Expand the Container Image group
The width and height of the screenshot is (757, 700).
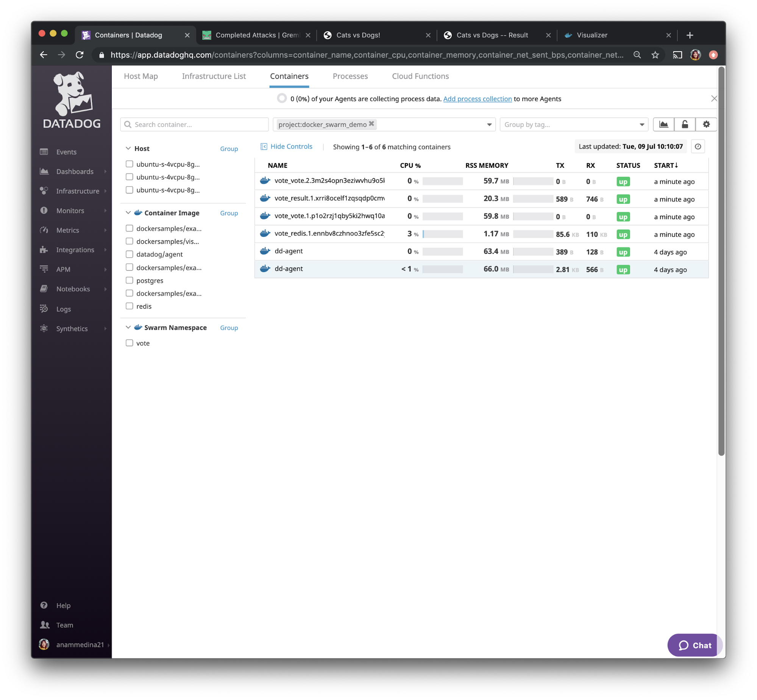127,212
